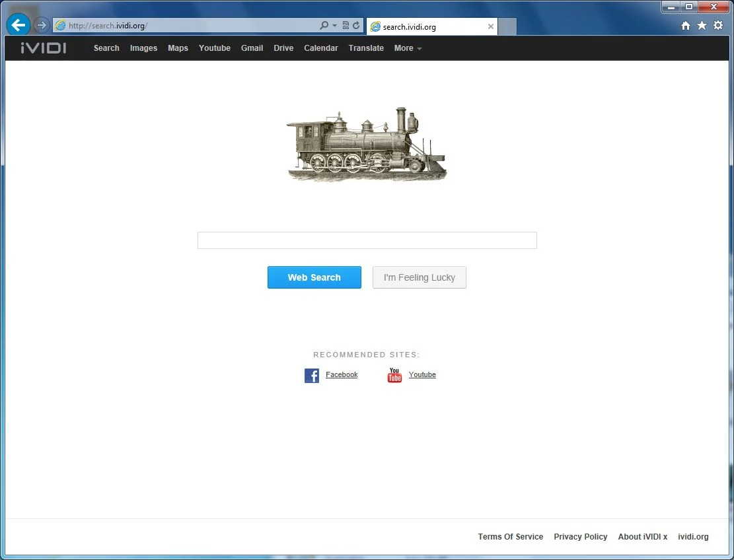This screenshot has width=734, height=560.
Task: Open the Facebook recommended site link
Action: click(342, 374)
